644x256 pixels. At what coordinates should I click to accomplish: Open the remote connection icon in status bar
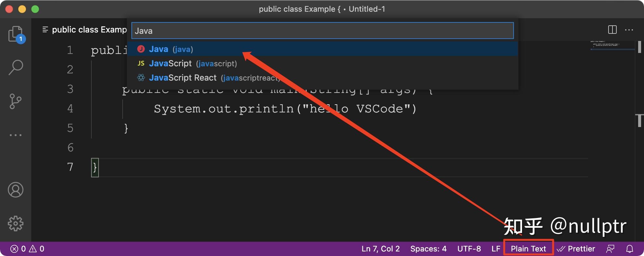[610, 249]
